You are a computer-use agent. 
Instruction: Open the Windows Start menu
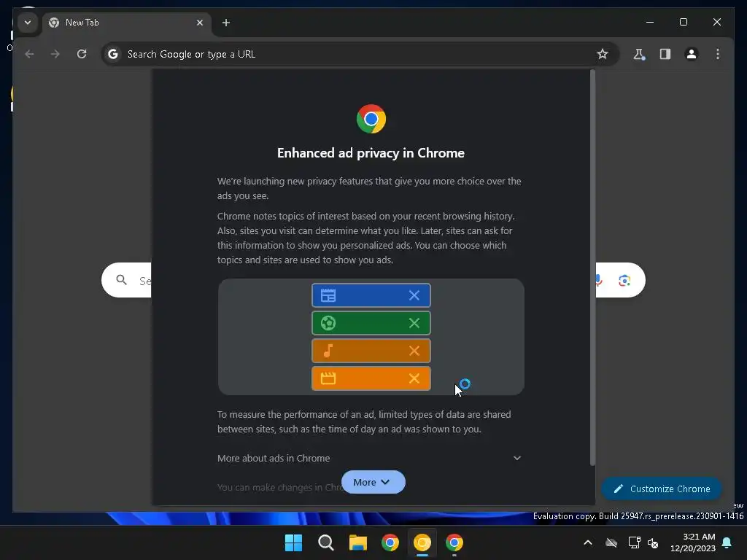point(293,542)
